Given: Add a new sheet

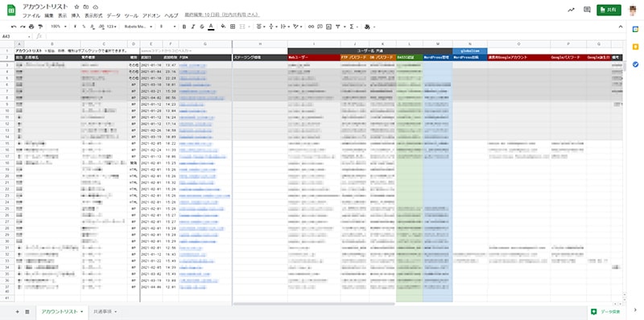Looking at the screenshot, I should [x=17, y=312].
